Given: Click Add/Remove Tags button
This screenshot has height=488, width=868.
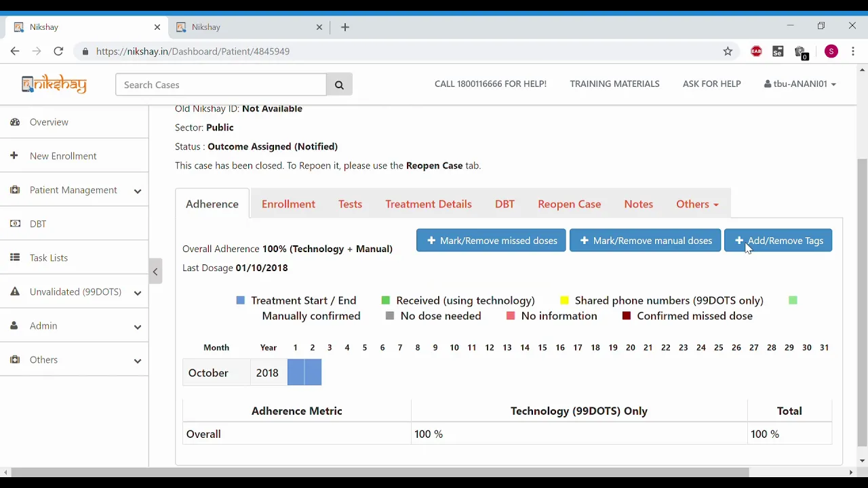Looking at the screenshot, I should 778,241.
